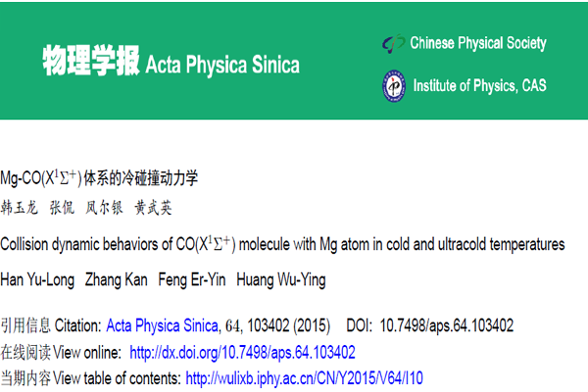Screen dimensions: 588x392
Task: Open the dx.doi.org View online link
Action: coord(242,352)
